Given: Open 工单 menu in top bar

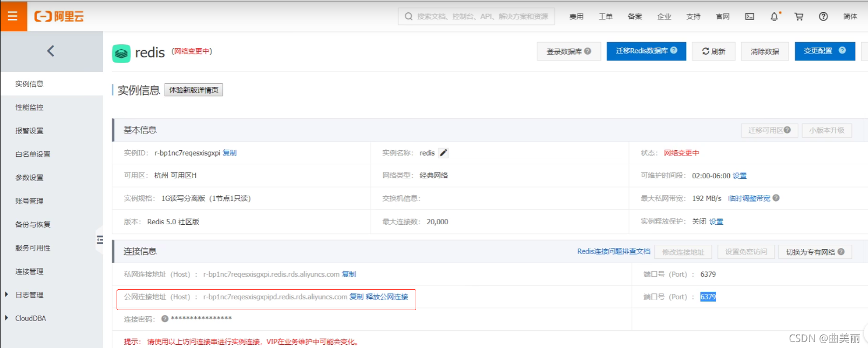Looking at the screenshot, I should pos(606,17).
